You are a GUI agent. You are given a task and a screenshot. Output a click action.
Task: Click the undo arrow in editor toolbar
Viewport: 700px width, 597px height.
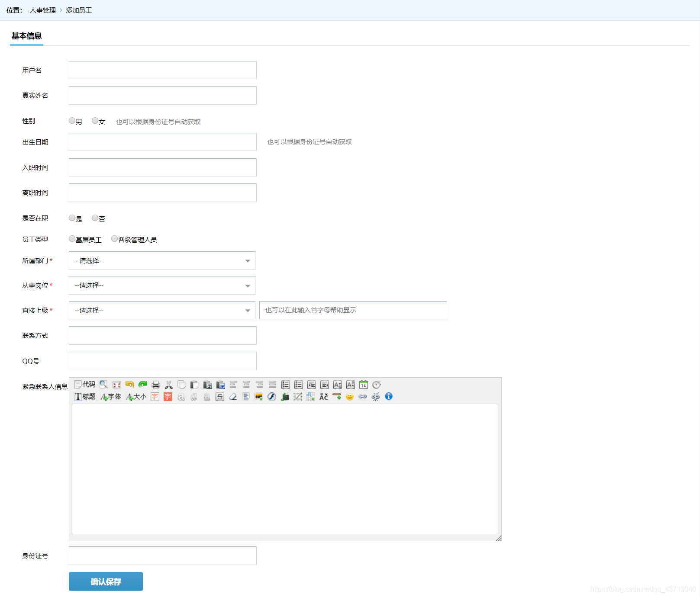coord(130,385)
